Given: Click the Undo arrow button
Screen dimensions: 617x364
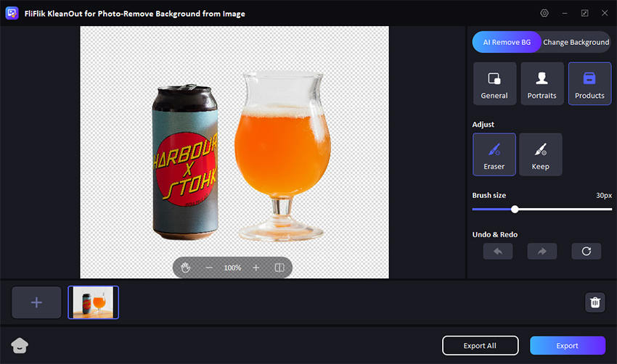Looking at the screenshot, I should click(x=498, y=251).
